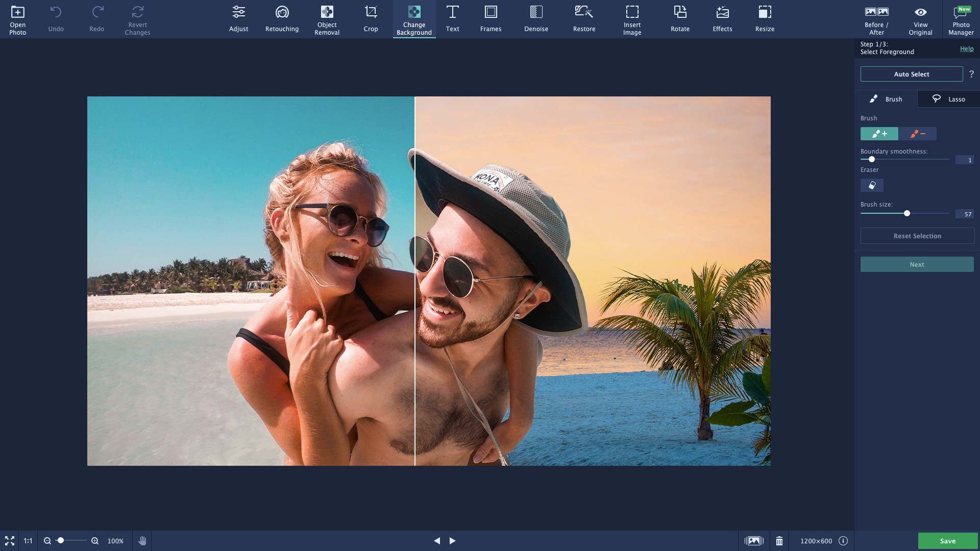The image size is (980, 551).
Task: Switch to the background subtract brush
Action: [x=917, y=134]
